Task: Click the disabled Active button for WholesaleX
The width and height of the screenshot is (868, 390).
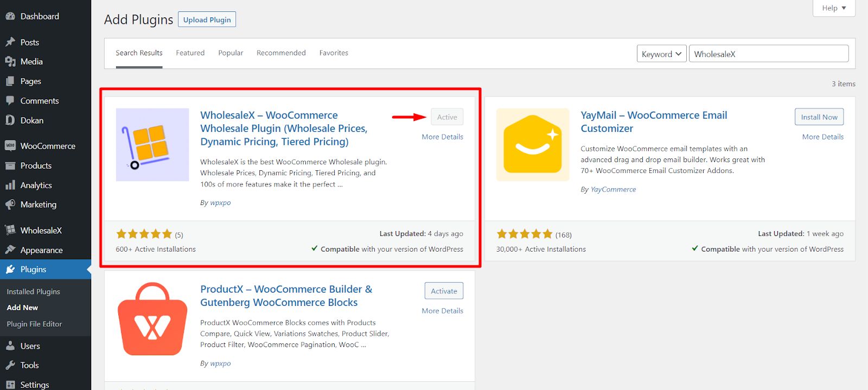Action: 447,117
